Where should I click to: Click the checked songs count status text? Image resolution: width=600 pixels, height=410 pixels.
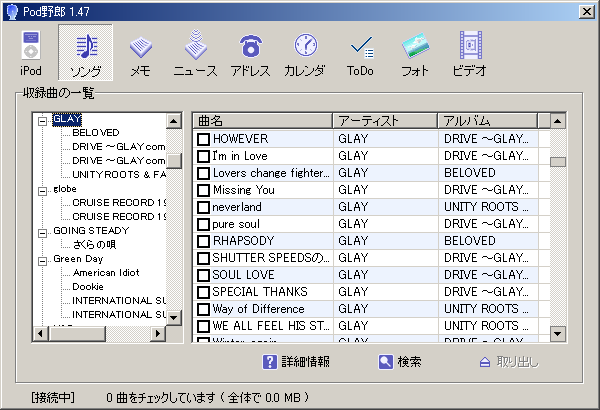click(x=208, y=397)
